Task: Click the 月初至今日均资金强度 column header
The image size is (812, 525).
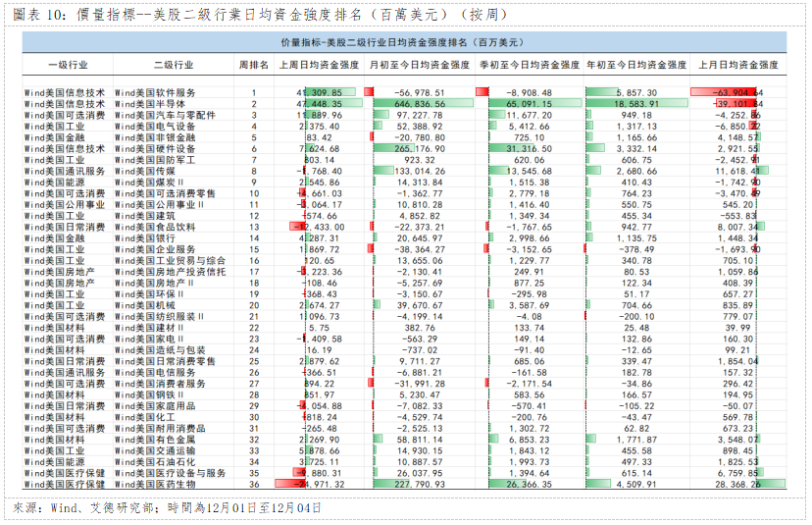Action: click(419, 64)
